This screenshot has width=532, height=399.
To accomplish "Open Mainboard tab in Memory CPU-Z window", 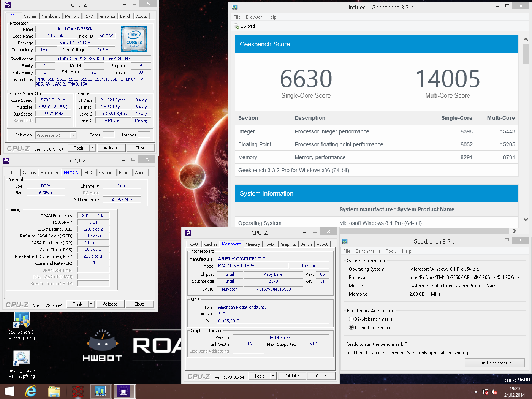I will (50, 173).
